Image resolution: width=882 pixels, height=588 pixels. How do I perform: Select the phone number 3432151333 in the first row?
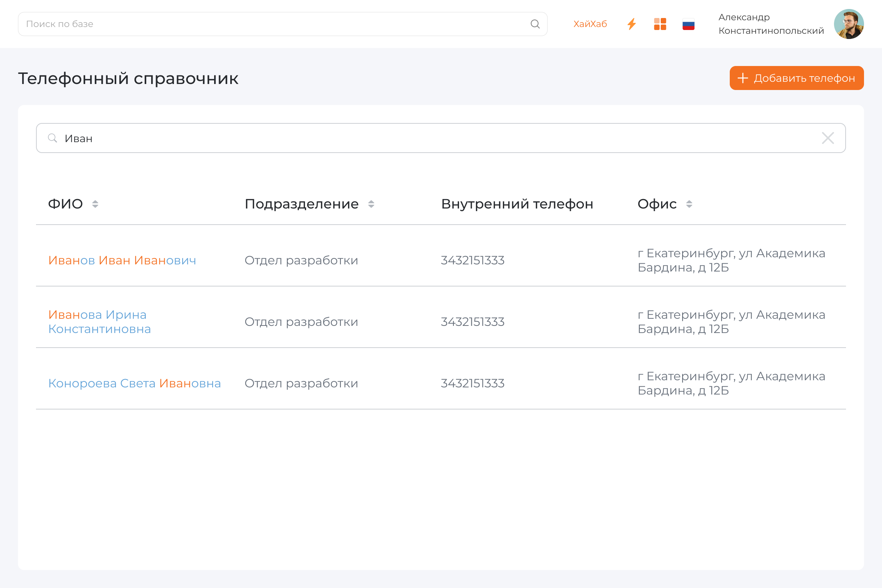coord(473,260)
